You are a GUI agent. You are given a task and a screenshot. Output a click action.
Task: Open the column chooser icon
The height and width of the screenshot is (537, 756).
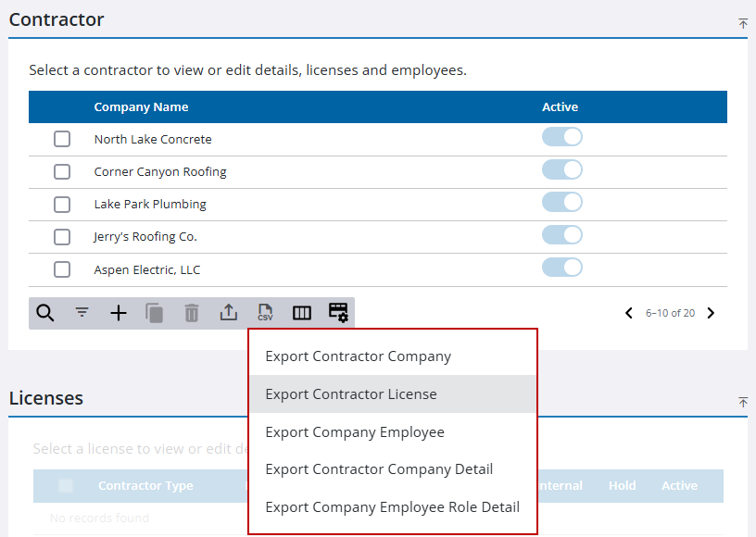[301, 313]
